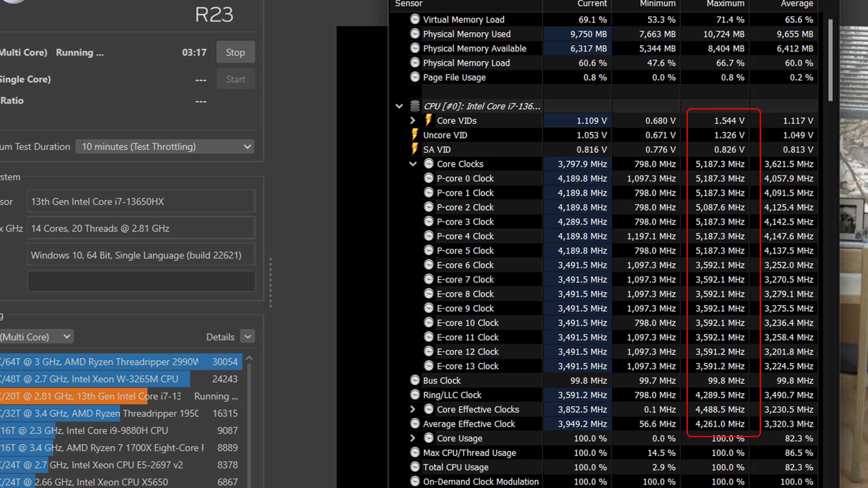Click the Cores and Threads info field
Image resolution: width=868 pixels, height=488 pixels.
[141, 228]
